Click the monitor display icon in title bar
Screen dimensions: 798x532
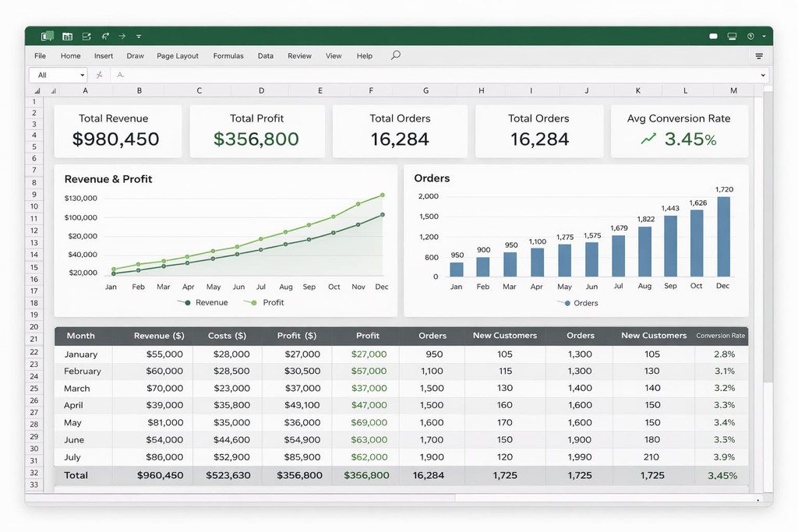(732, 36)
